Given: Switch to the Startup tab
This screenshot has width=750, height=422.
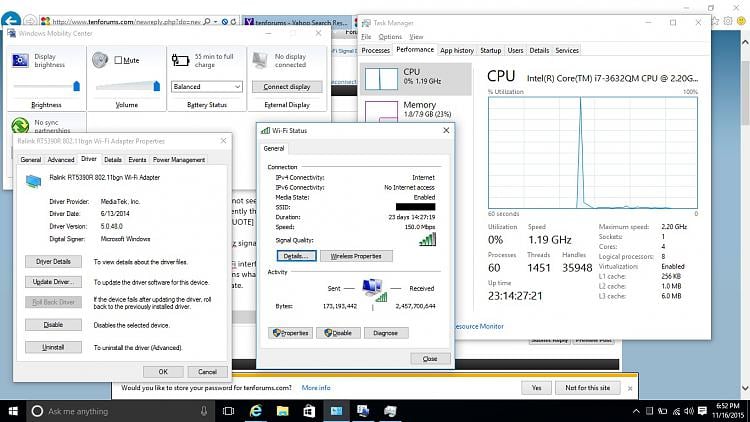Looking at the screenshot, I should 490,50.
